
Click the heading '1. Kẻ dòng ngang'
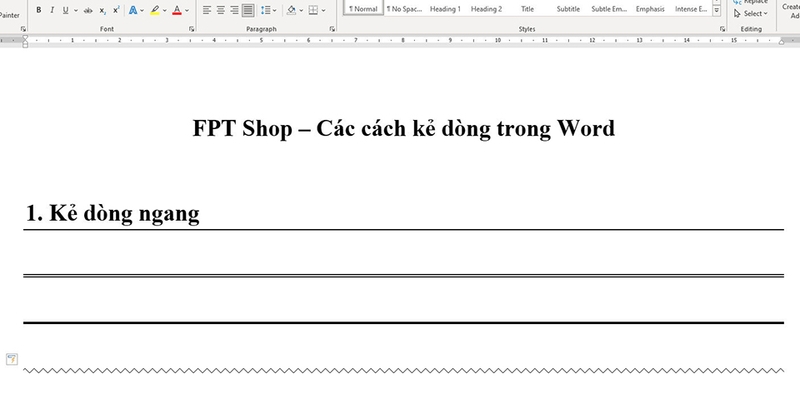point(112,213)
